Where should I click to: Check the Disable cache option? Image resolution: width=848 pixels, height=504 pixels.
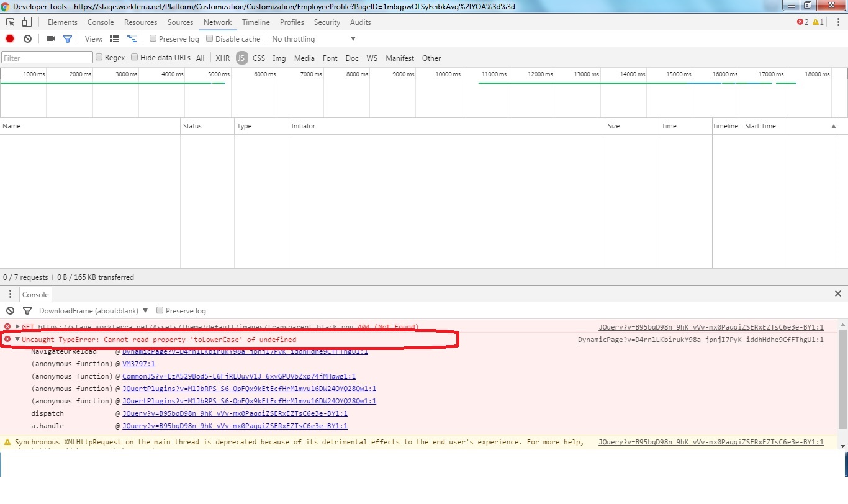click(210, 38)
